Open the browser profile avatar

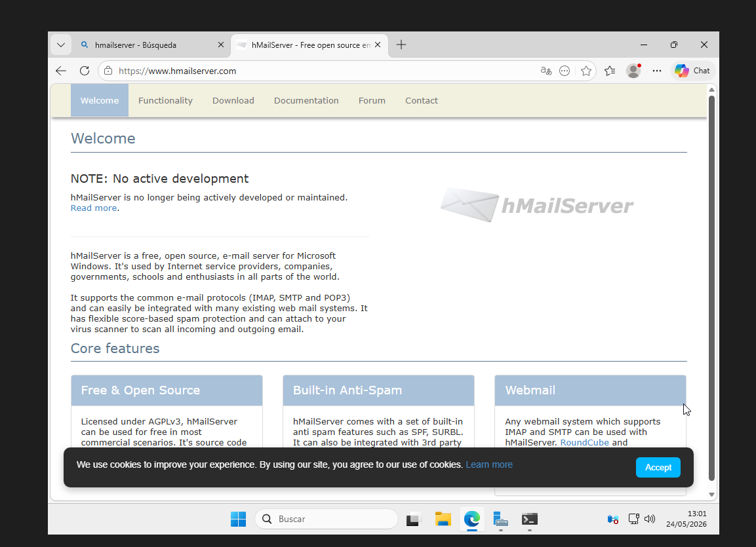click(x=633, y=71)
